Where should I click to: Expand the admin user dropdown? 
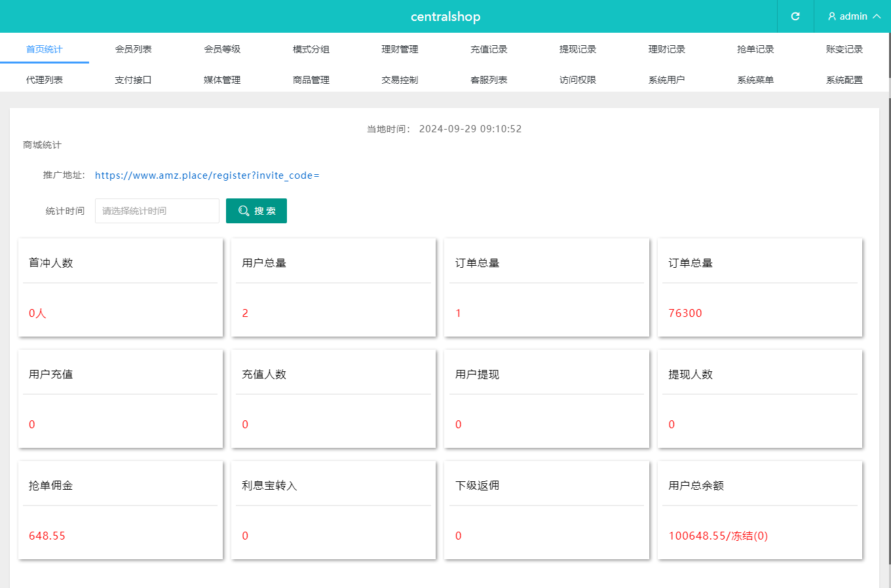point(853,16)
